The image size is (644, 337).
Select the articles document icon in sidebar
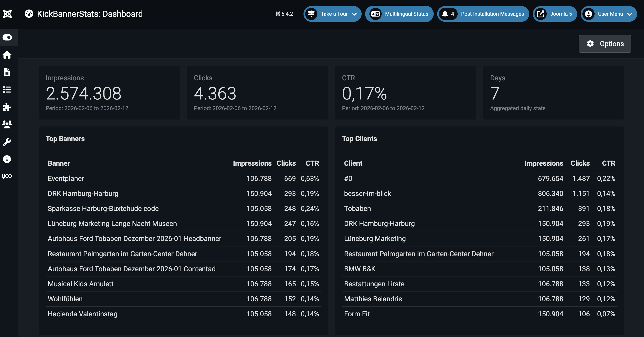[x=7, y=72]
